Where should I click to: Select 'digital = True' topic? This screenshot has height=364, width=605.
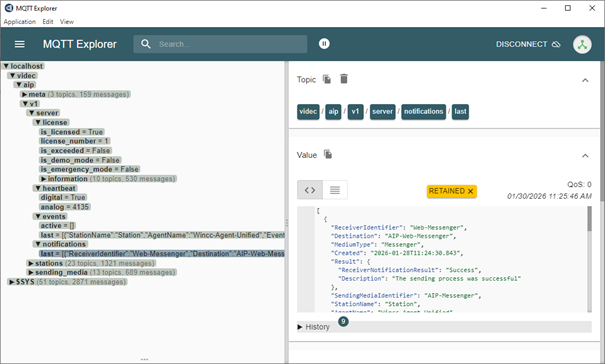pos(63,198)
